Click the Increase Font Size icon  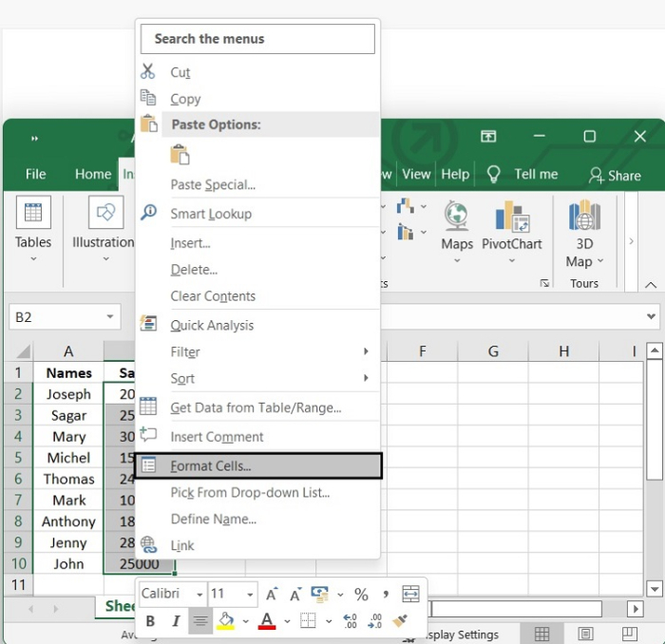click(x=272, y=594)
